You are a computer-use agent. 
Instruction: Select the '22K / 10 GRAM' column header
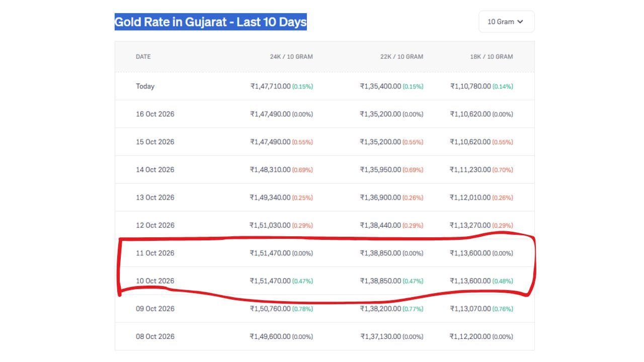(401, 57)
